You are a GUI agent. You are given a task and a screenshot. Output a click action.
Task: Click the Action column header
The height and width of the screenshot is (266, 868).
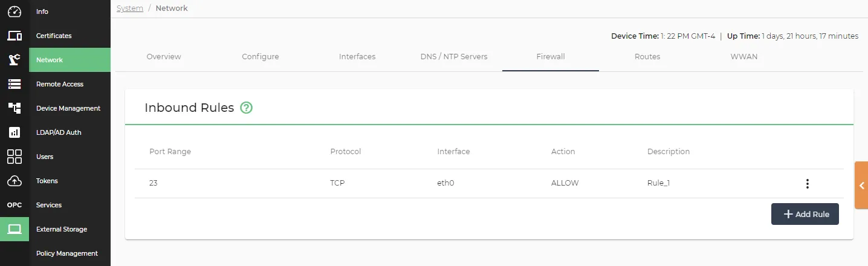[563, 152]
